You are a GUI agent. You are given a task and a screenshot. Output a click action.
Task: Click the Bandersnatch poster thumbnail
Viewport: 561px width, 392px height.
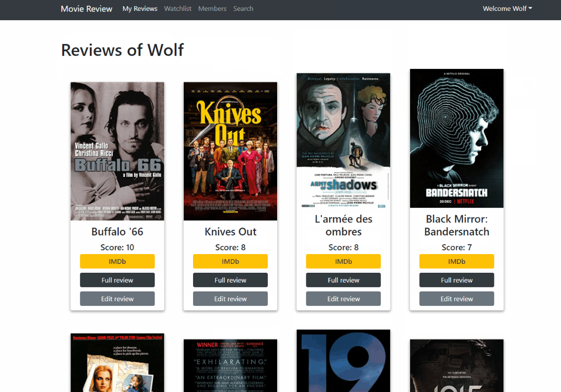457,138
